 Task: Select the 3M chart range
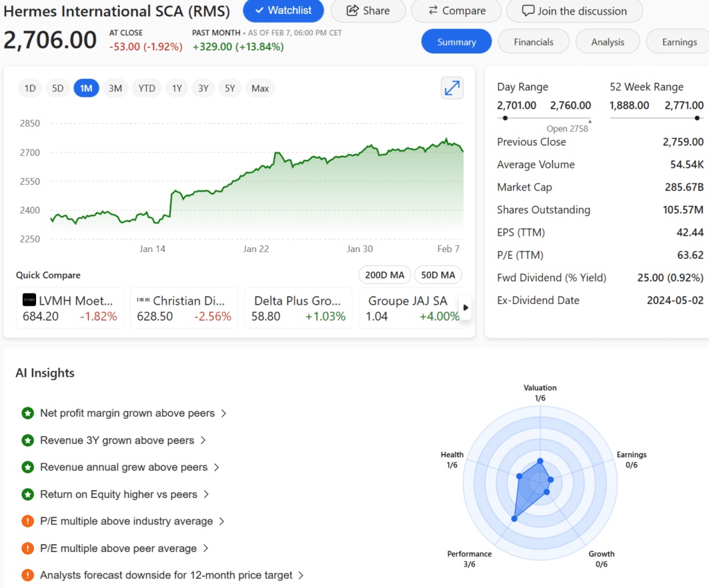[x=116, y=88]
